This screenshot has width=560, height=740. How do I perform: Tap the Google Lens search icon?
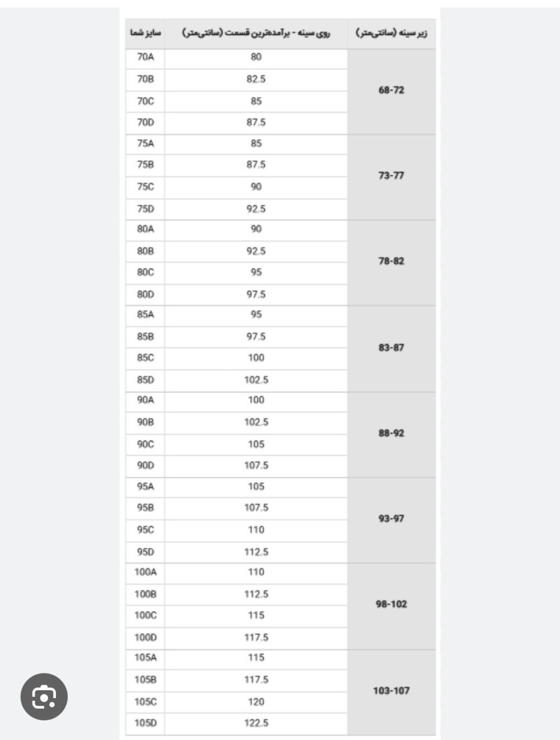(x=44, y=696)
